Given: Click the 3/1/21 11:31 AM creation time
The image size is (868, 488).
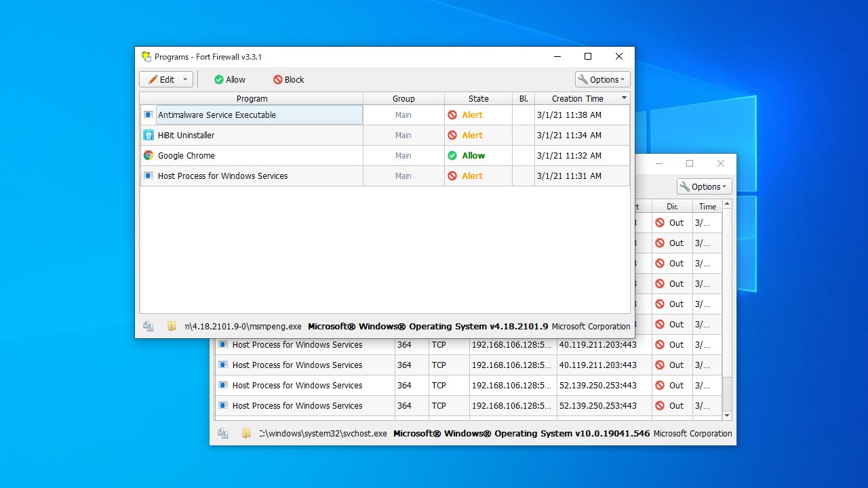Looking at the screenshot, I should (x=569, y=176).
